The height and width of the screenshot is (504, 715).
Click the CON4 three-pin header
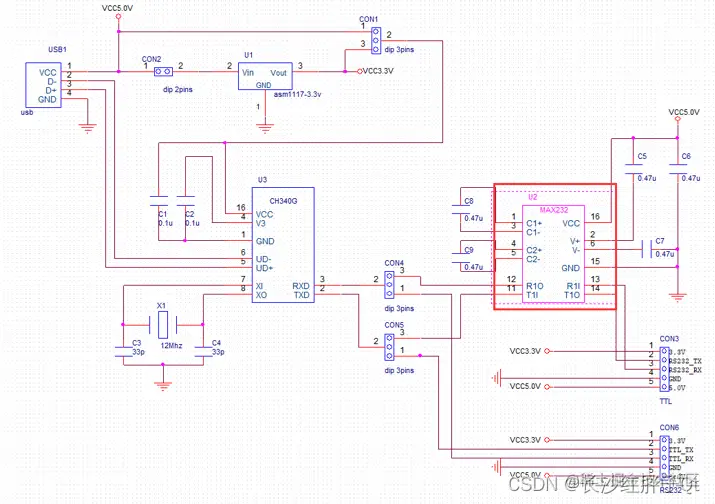(389, 285)
